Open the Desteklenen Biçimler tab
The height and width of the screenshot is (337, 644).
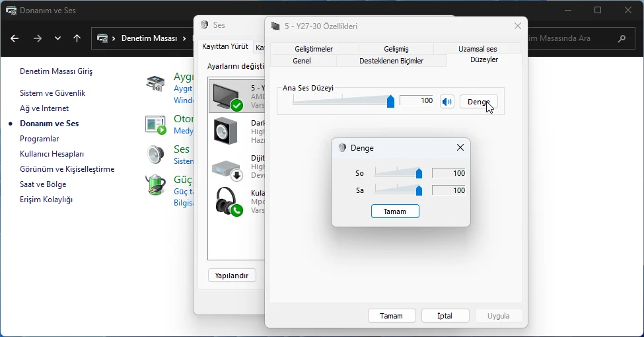[x=391, y=61]
